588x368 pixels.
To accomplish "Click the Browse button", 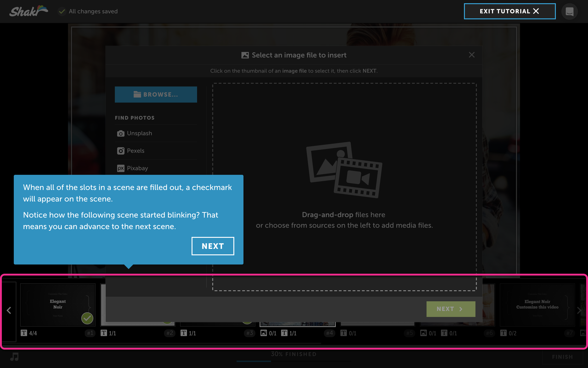I will click(x=156, y=95).
